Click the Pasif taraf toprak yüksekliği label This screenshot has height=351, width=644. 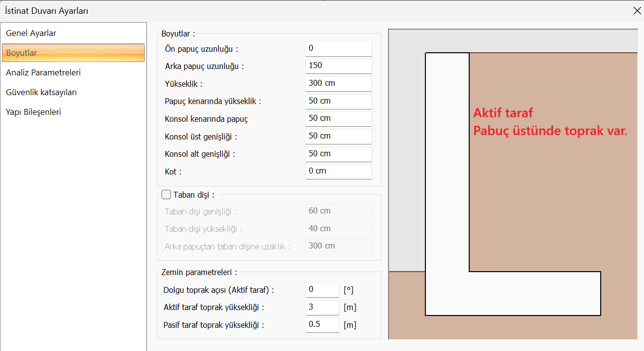214,325
